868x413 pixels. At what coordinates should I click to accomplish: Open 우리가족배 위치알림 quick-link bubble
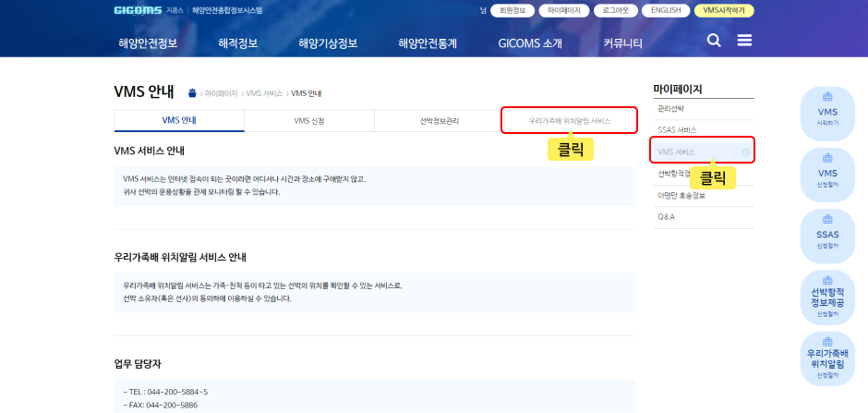pyautogui.click(x=827, y=360)
